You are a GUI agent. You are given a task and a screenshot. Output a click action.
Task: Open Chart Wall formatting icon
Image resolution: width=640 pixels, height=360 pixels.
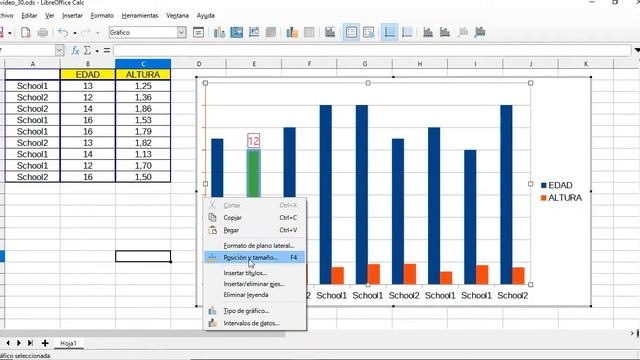[x=254, y=32]
